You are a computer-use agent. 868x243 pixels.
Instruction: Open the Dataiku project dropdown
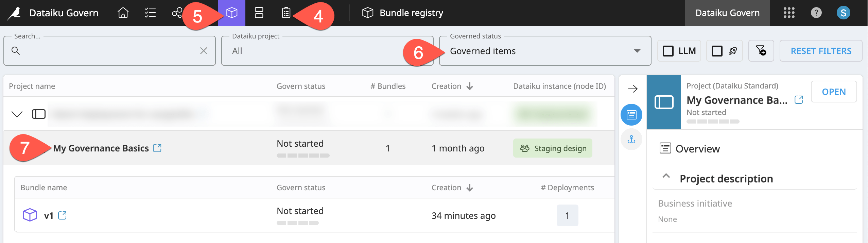(x=327, y=51)
